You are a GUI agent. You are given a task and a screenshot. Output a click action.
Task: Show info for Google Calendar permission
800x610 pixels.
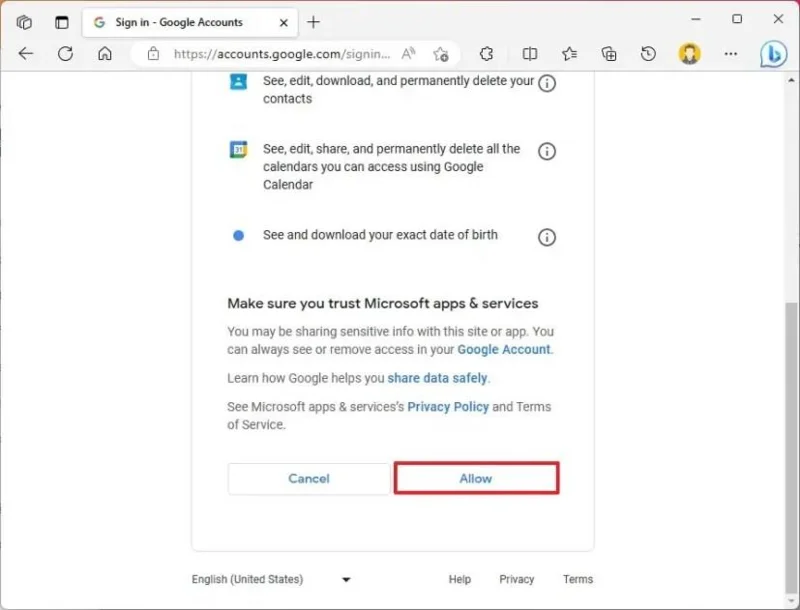click(547, 151)
